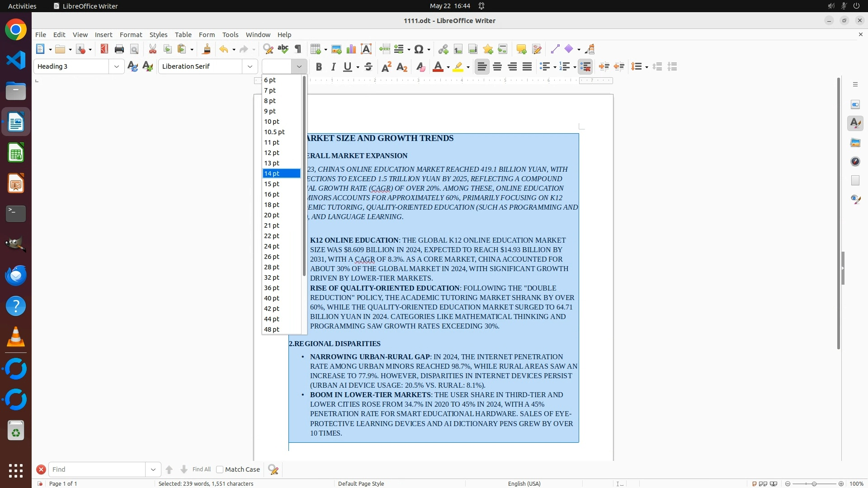The height and width of the screenshot is (488, 868).
Task: Open the sidebar Navigator compass icon
Action: coord(855,162)
